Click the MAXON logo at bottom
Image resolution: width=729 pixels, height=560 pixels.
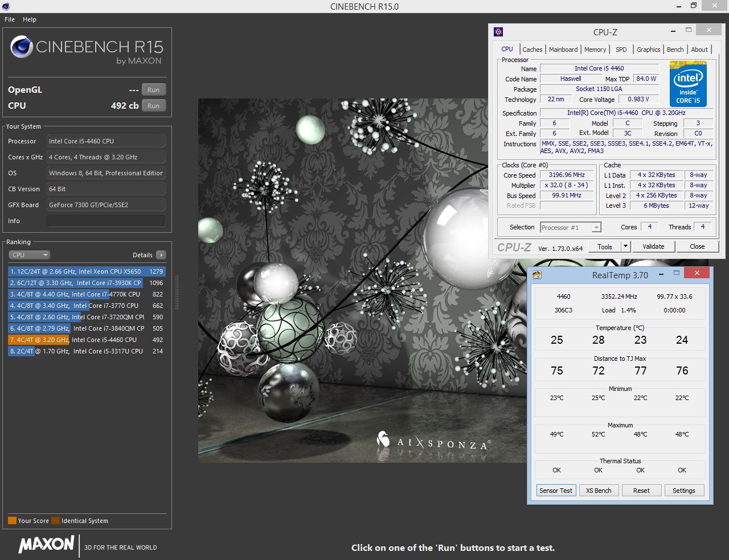coord(46,545)
